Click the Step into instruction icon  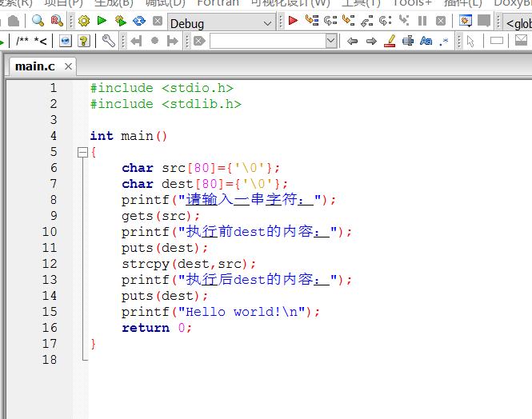404,20
